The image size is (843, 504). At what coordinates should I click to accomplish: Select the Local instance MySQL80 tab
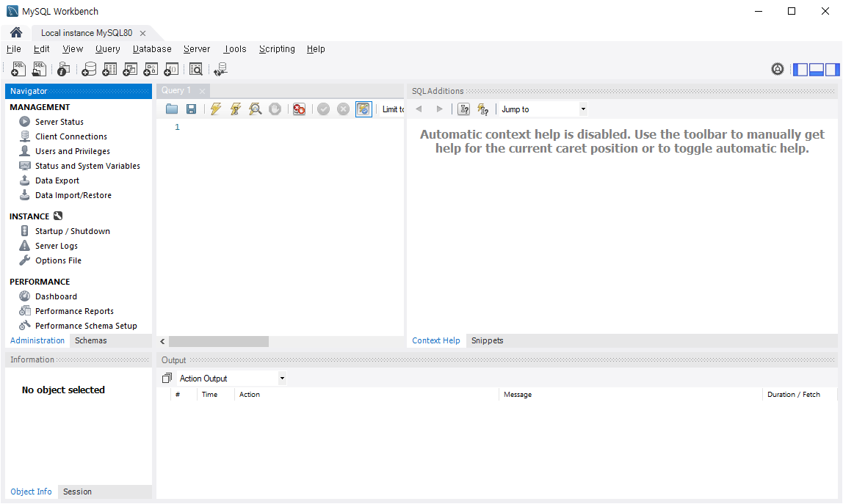click(x=87, y=33)
